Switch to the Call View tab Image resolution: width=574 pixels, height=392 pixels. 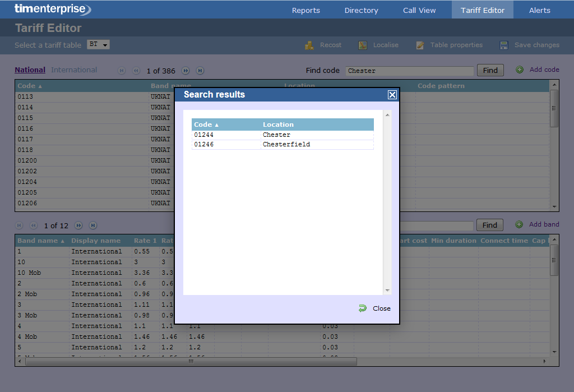point(419,10)
